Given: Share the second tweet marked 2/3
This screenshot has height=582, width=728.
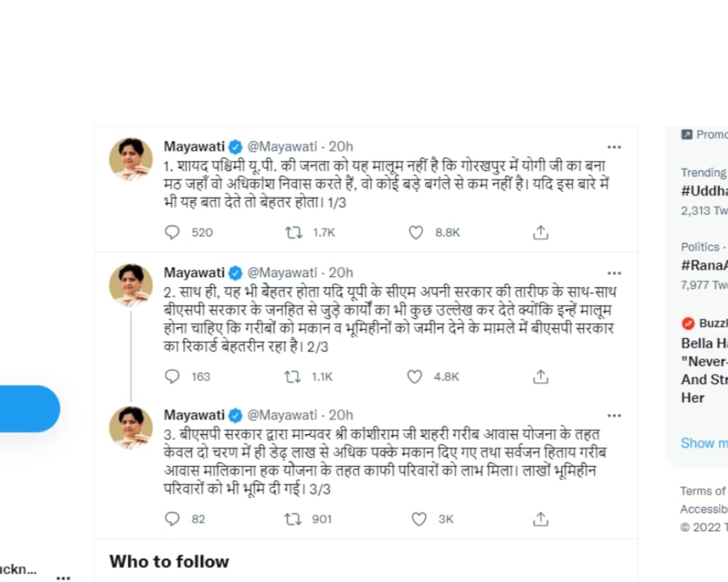Looking at the screenshot, I should 540,376.
